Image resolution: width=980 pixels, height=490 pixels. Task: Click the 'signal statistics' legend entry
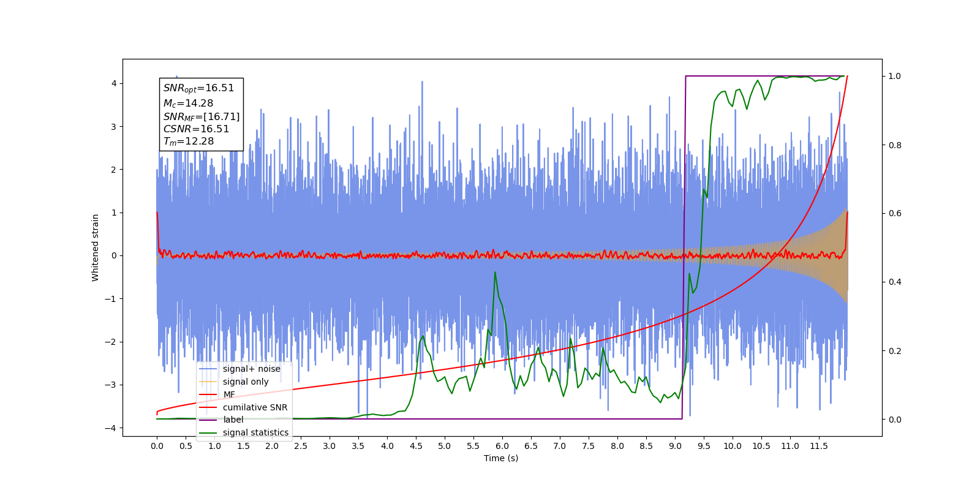tap(244, 432)
